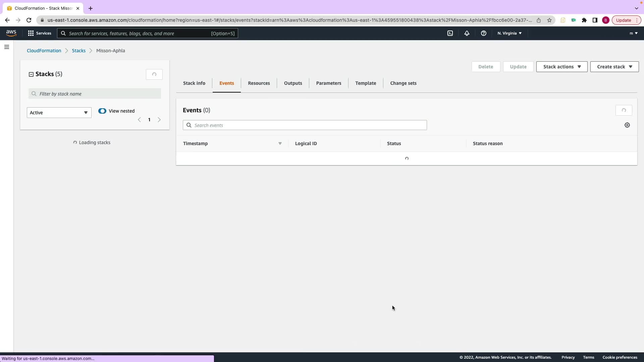Collapse the Stacks panel
This screenshot has width=644, height=362.
31,74
